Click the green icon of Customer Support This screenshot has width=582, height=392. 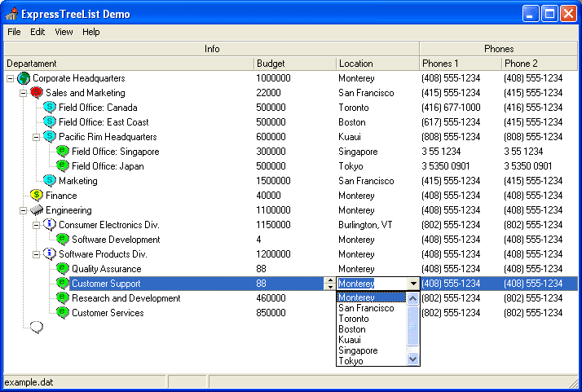coord(62,284)
